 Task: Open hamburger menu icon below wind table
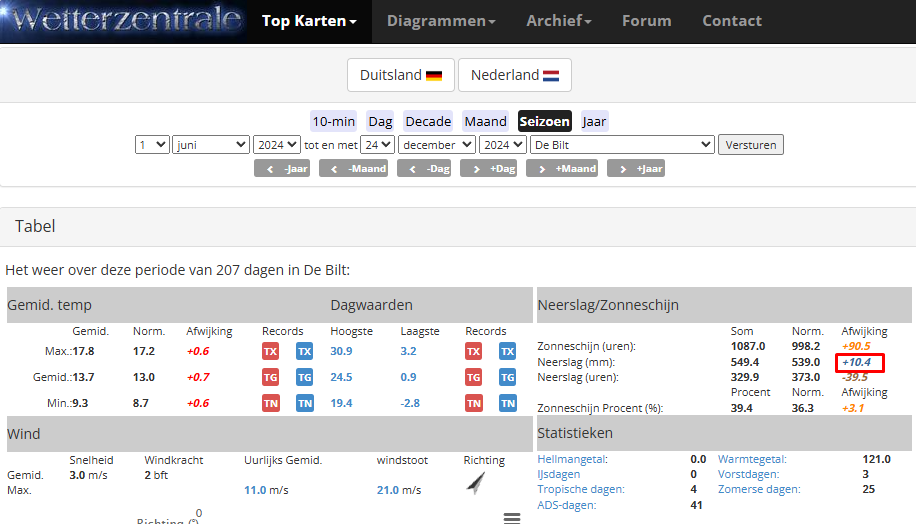pos(512,518)
